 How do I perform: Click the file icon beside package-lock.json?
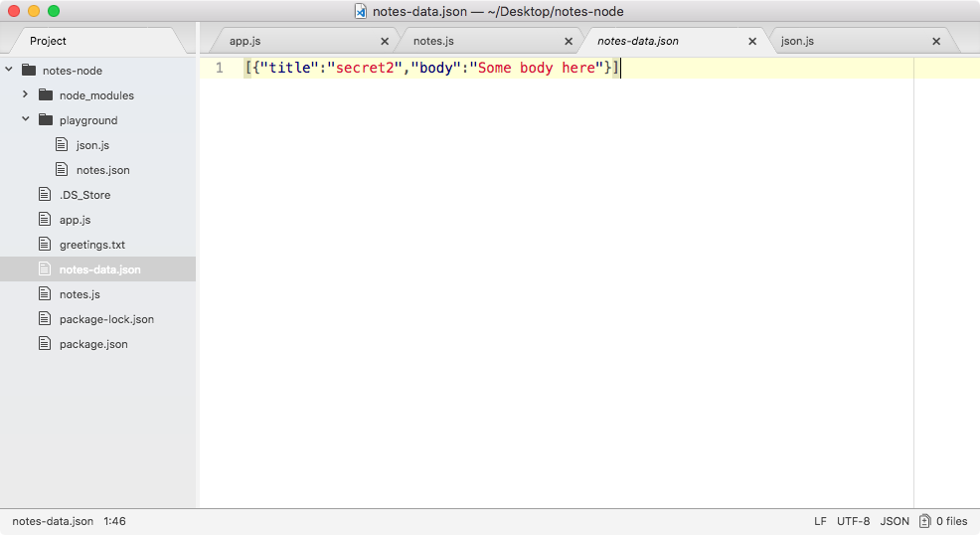pyautogui.click(x=45, y=319)
